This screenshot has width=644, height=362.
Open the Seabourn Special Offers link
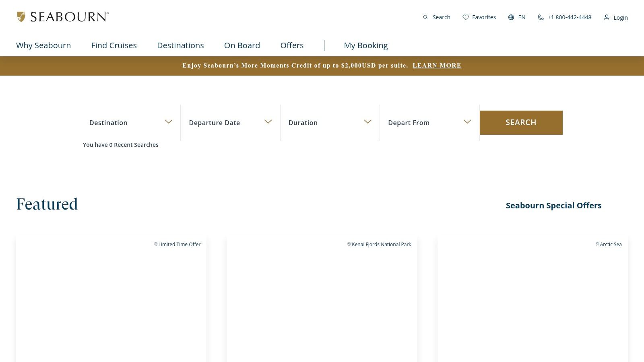click(x=553, y=206)
